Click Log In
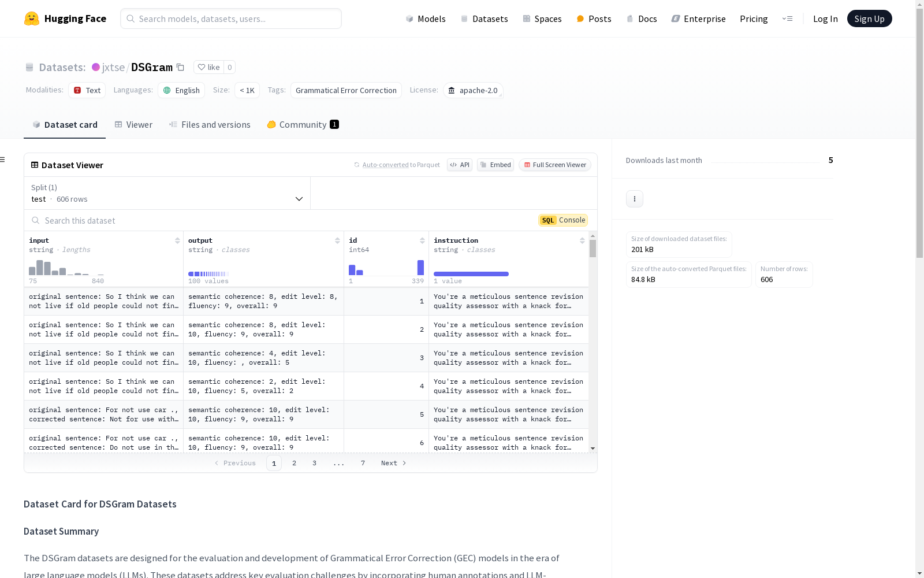Screen dimensions: 924x578 (x=825, y=18)
